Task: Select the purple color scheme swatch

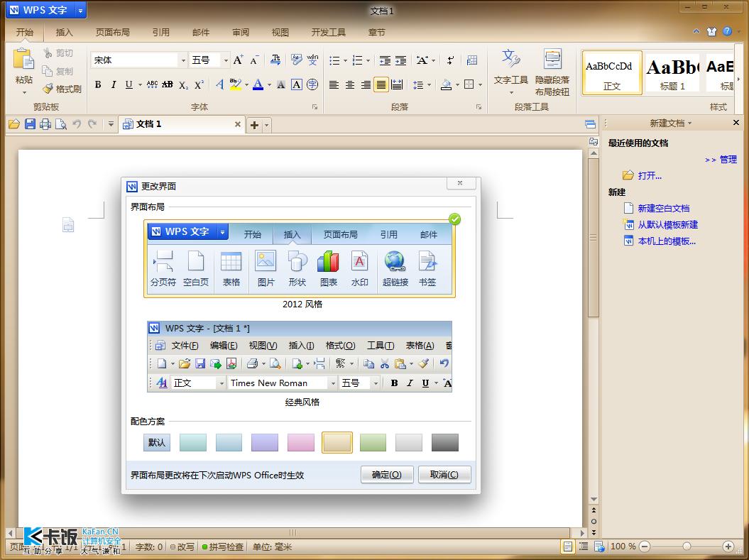Action: pos(265,443)
